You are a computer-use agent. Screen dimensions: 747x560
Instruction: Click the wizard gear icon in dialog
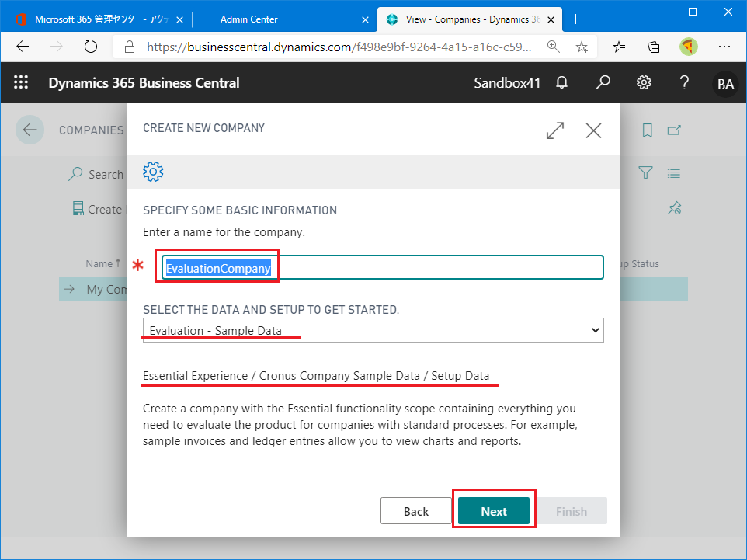(x=153, y=172)
